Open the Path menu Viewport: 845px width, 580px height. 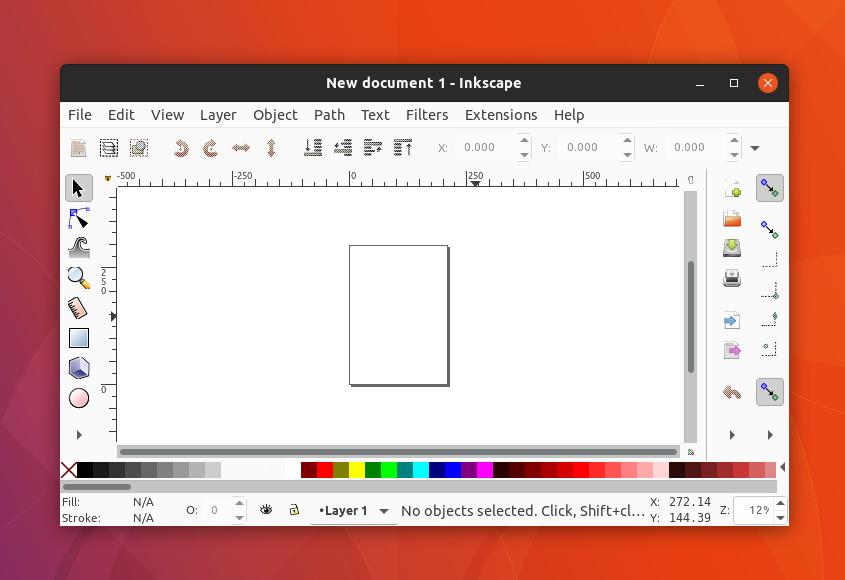pos(329,115)
